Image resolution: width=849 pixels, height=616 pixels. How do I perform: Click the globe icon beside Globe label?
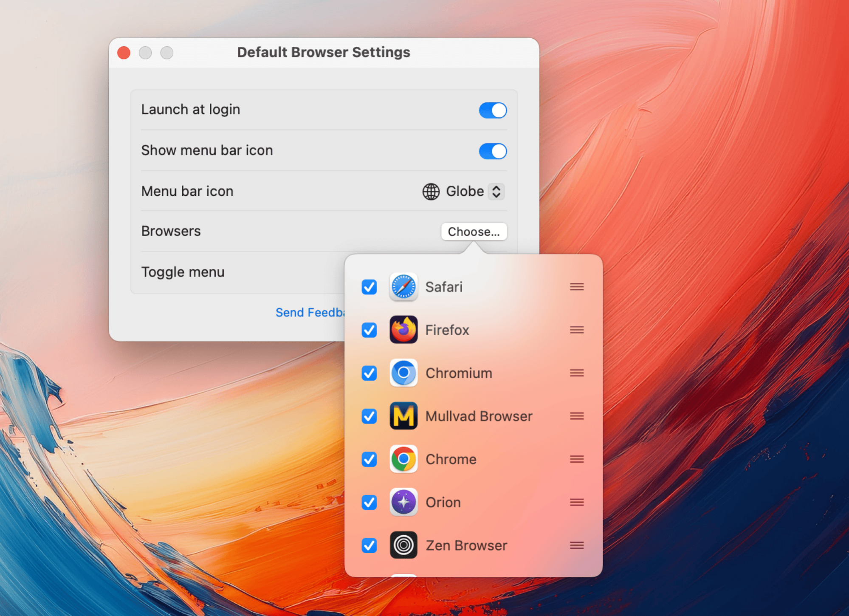point(431,192)
